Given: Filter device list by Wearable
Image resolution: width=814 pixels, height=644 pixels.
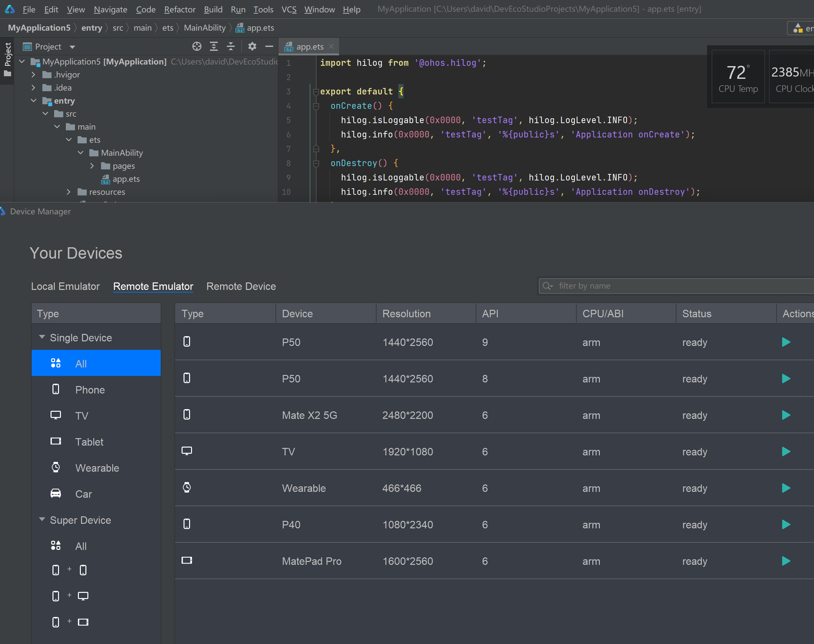Looking at the screenshot, I should [x=96, y=467].
